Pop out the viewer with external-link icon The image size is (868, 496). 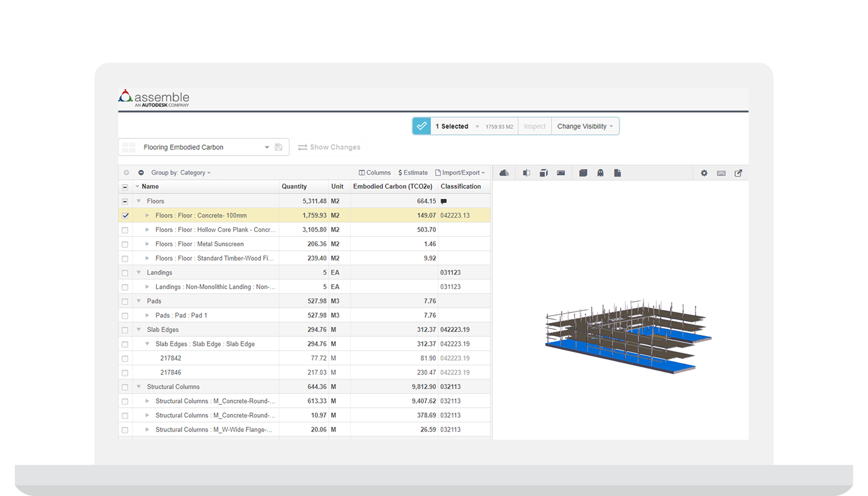pos(738,173)
